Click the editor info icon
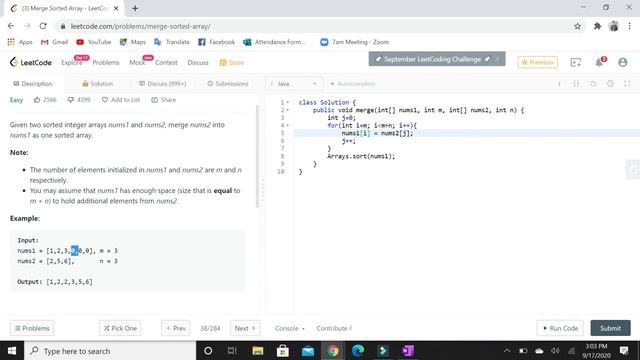The image size is (640, 360). 559,84
